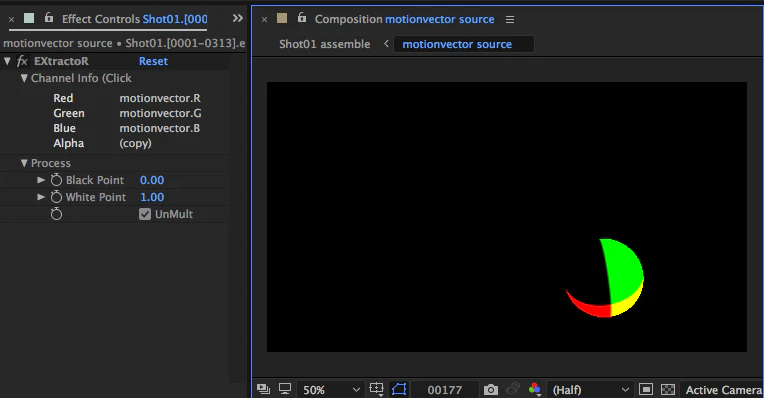764x398 pixels.
Task: Toggle the Black Point stopwatch
Action: tap(57, 180)
